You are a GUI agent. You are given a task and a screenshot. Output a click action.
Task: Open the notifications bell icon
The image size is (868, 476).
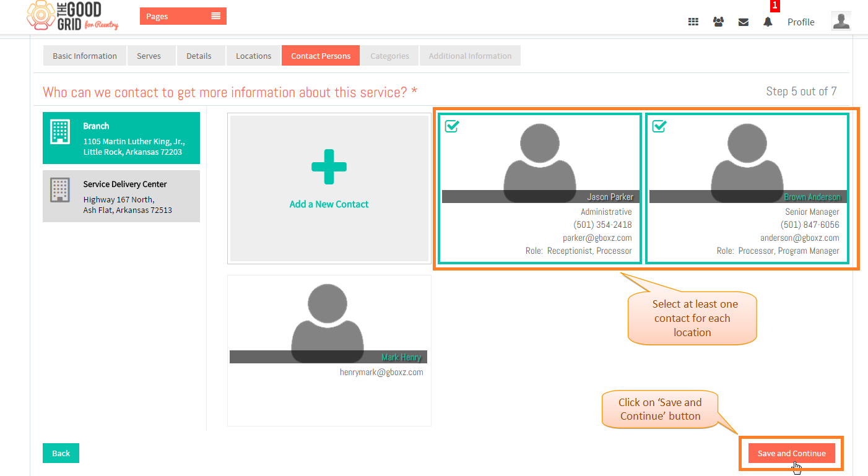click(768, 22)
